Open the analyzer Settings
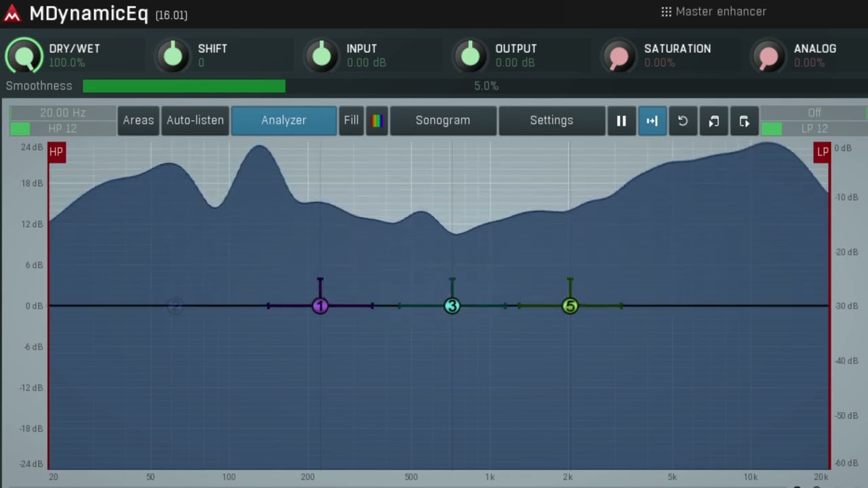The image size is (868, 488). [551, 120]
